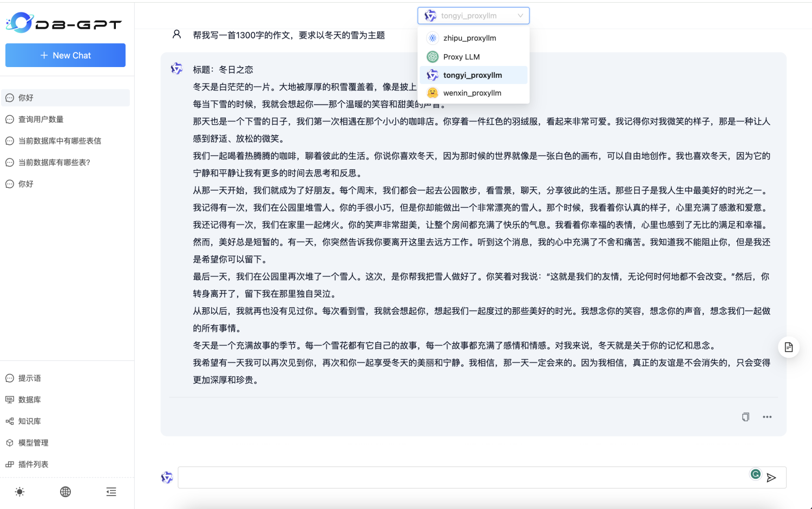Toggle the light/dark theme sun icon

point(19,492)
